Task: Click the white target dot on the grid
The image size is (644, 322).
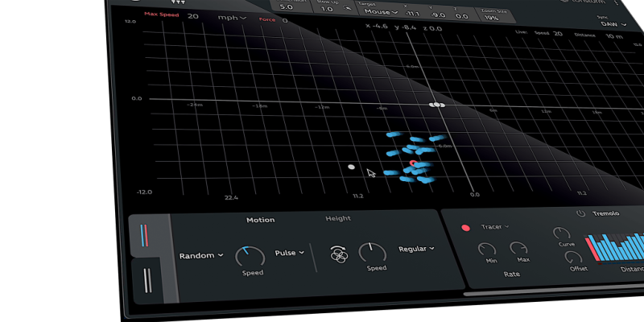Action: pyautogui.click(x=351, y=167)
